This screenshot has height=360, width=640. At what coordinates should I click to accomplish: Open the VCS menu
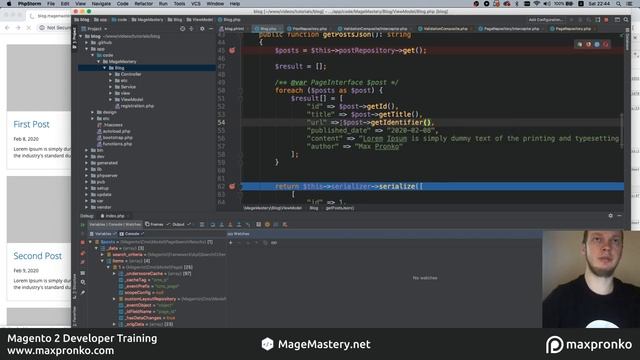196,4
